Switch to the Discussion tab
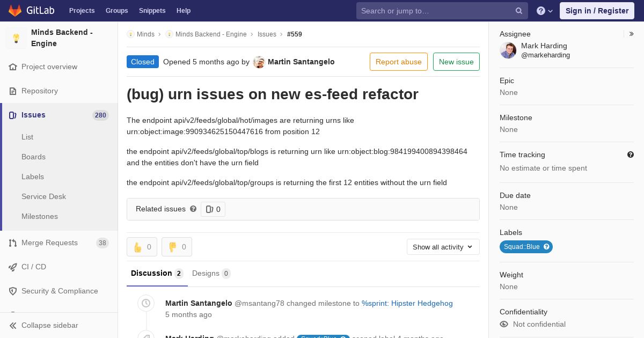Screen dimensions: 644x338 pos(157,273)
